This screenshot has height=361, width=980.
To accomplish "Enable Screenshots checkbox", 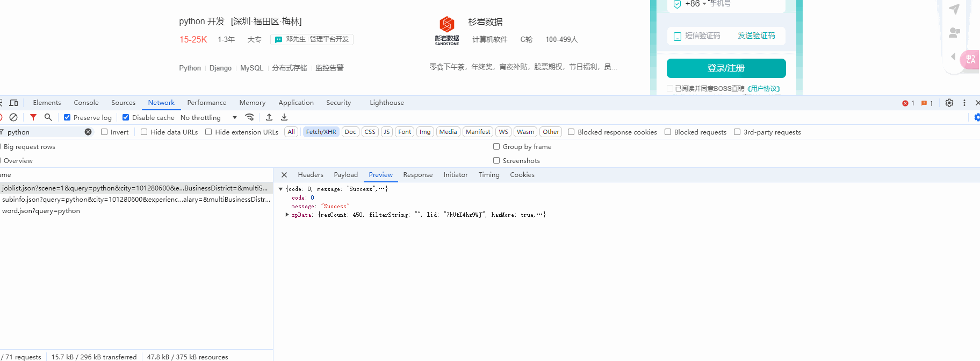I will coord(496,160).
